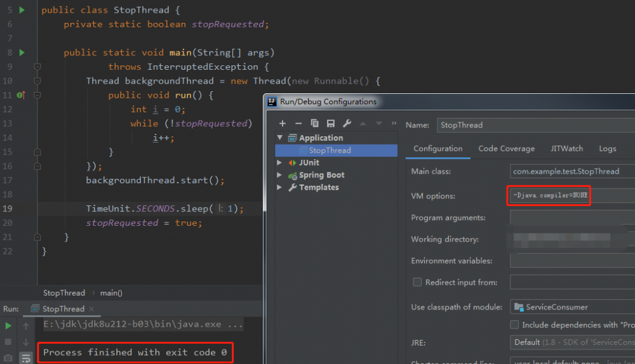635x364 pixels.
Task: Remove configuration with the minus icon
Action: (298, 124)
